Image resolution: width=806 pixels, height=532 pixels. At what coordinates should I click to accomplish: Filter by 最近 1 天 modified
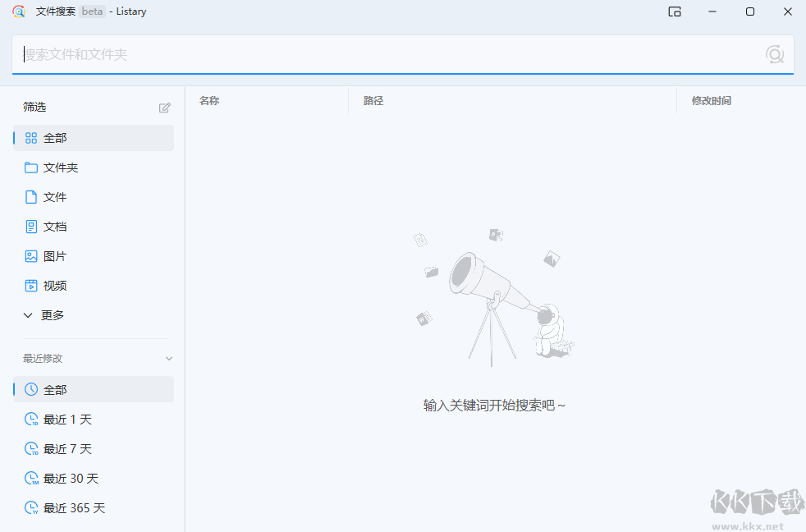[67, 420]
